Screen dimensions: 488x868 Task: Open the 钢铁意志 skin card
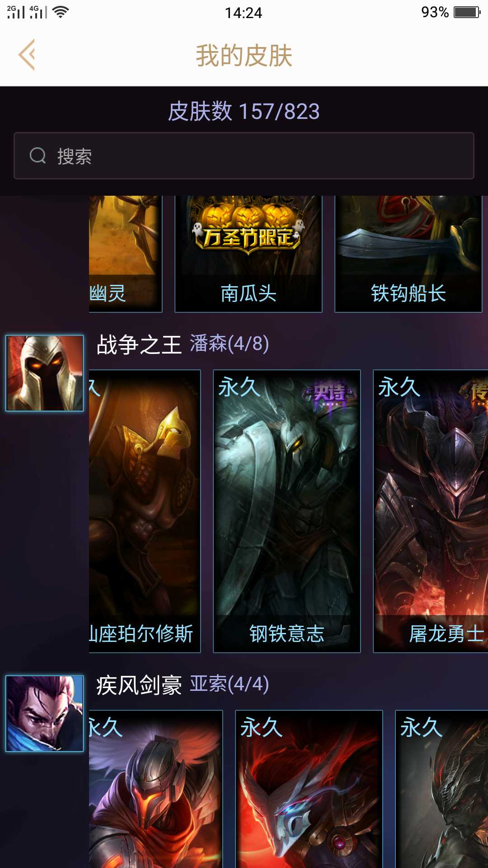(x=287, y=511)
